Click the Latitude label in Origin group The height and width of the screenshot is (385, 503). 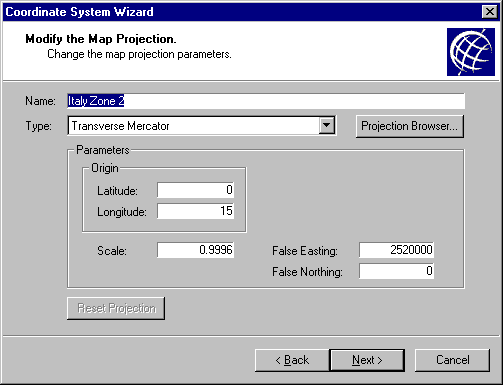[117, 191]
